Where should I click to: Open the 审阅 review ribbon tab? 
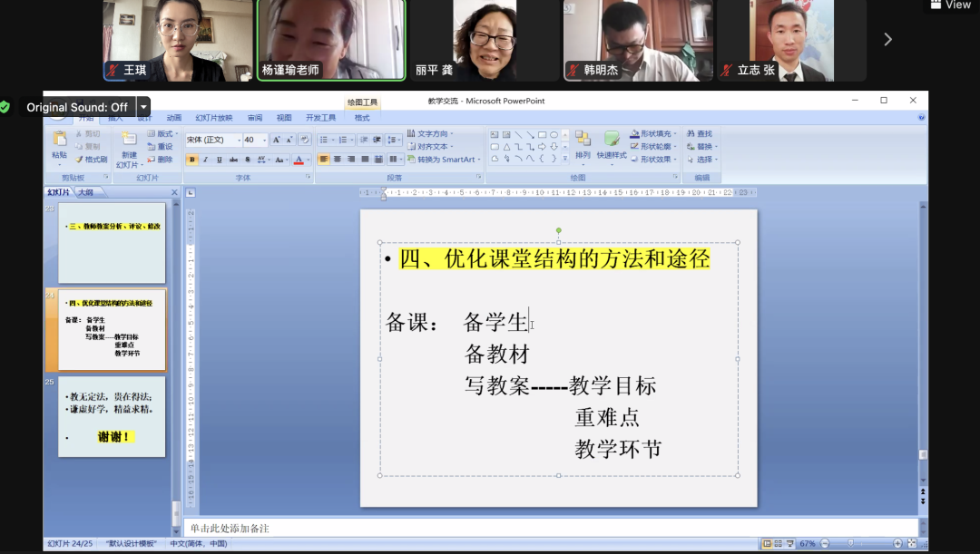255,118
